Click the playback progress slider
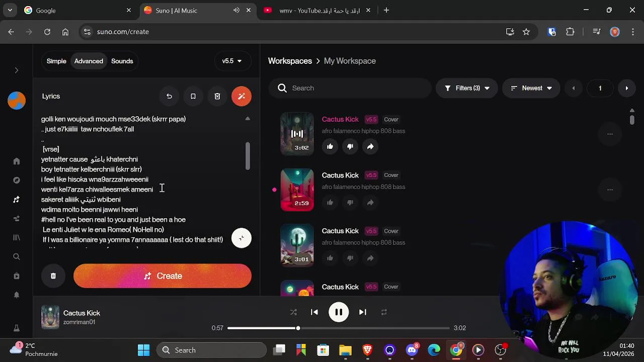Screen dimensions: 644x362 339,328
